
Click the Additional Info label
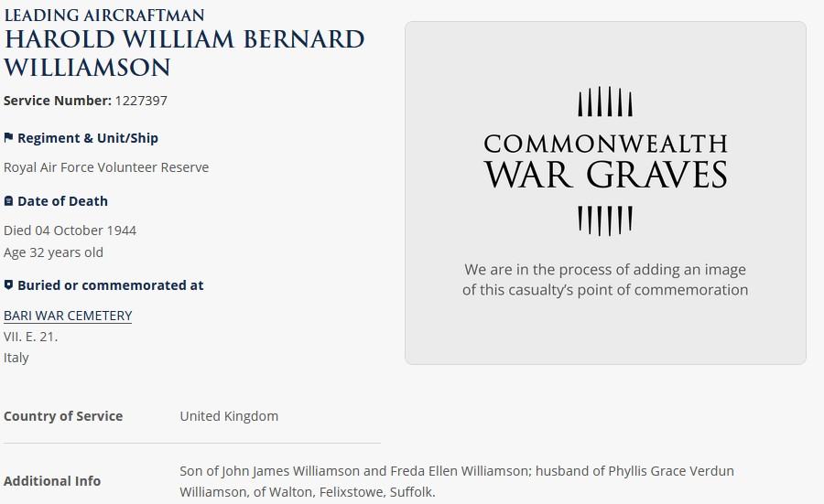click(x=52, y=481)
